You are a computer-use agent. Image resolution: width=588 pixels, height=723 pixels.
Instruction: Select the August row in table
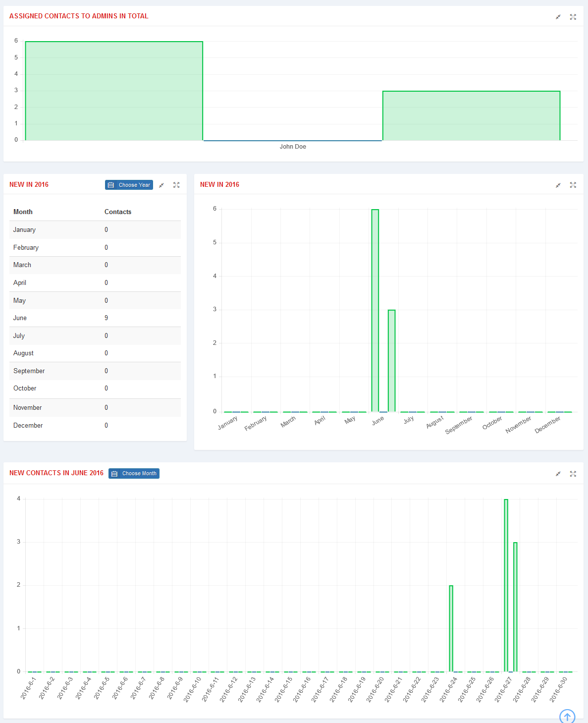(x=95, y=353)
